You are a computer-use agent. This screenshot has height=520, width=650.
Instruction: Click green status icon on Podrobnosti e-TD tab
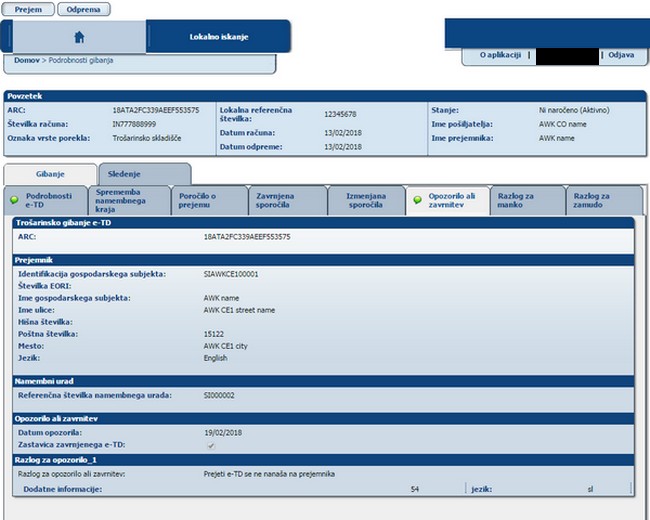(14, 200)
